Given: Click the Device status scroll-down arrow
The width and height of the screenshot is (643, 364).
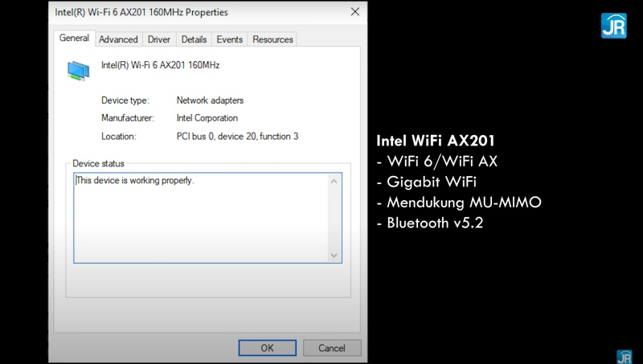Looking at the screenshot, I should (x=334, y=255).
